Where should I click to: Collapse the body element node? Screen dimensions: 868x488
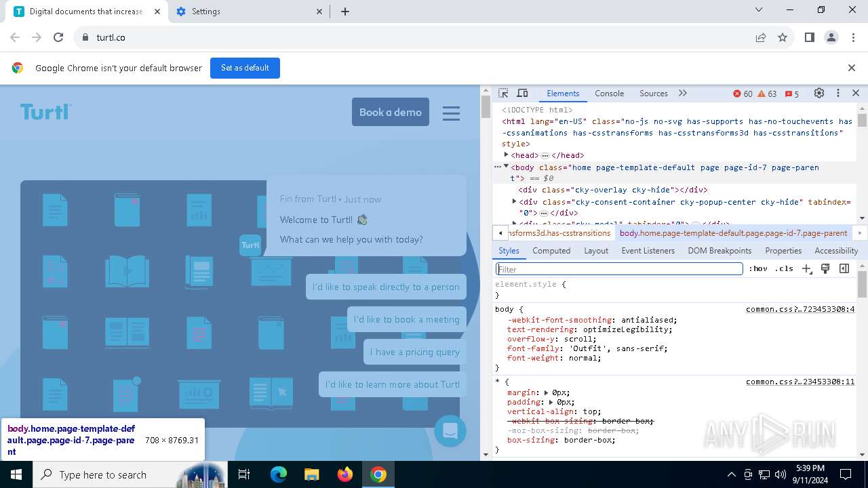(x=506, y=167)
